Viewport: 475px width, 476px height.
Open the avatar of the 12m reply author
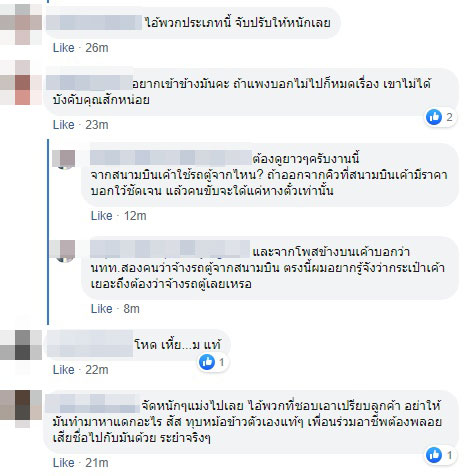[64, 159]
